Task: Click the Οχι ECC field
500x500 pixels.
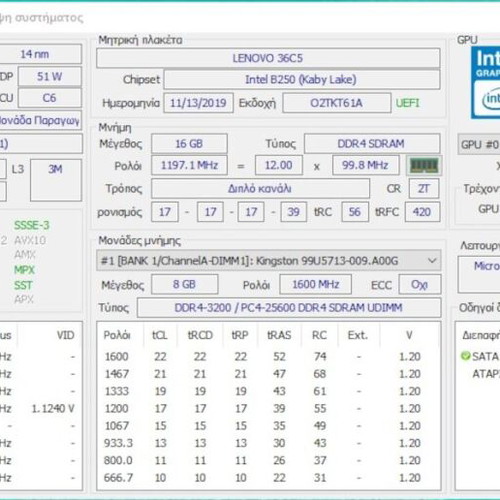Action: (420, 284)
